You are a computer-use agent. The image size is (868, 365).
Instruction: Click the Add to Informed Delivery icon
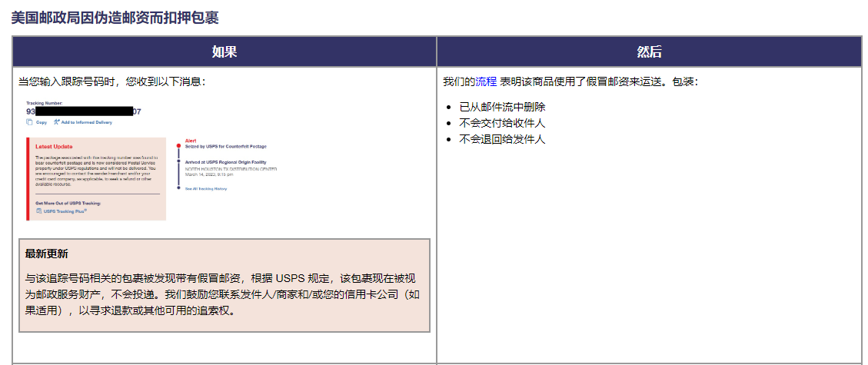pos(57,122)
